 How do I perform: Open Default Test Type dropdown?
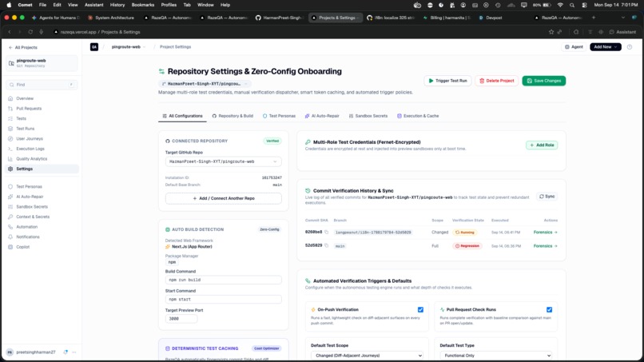point(496,356)
